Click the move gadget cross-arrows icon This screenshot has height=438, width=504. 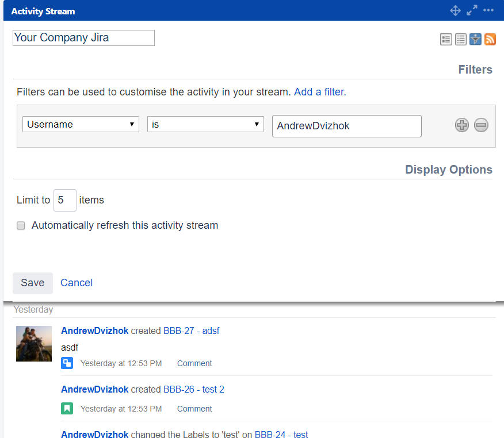[x=455, y=10]
